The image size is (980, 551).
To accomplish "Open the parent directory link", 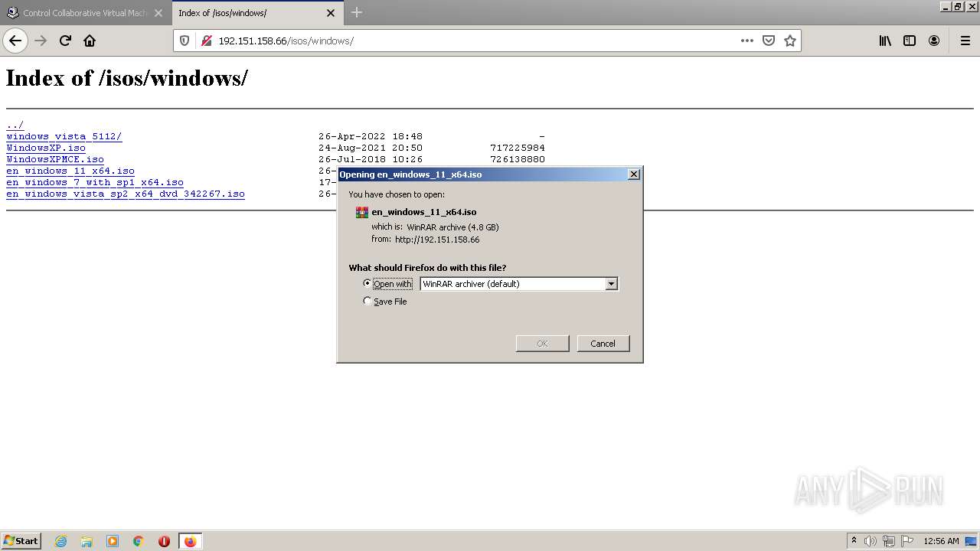I will click(x=15, y=125).
